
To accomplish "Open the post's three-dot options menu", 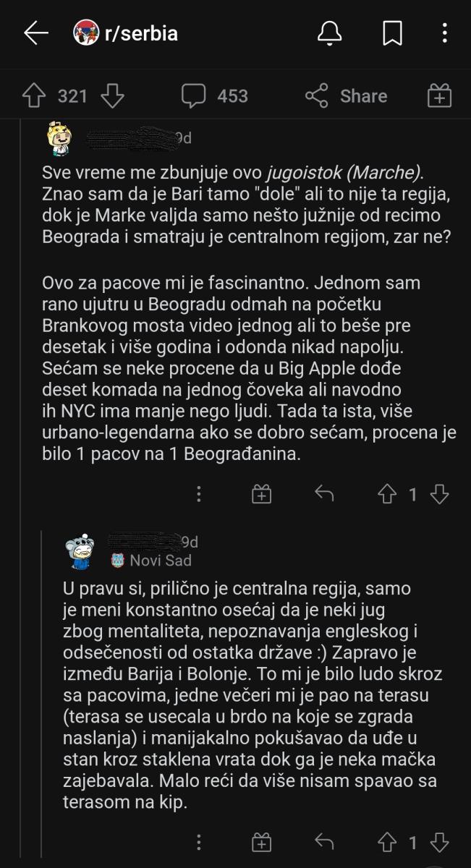I will point(444,33).
